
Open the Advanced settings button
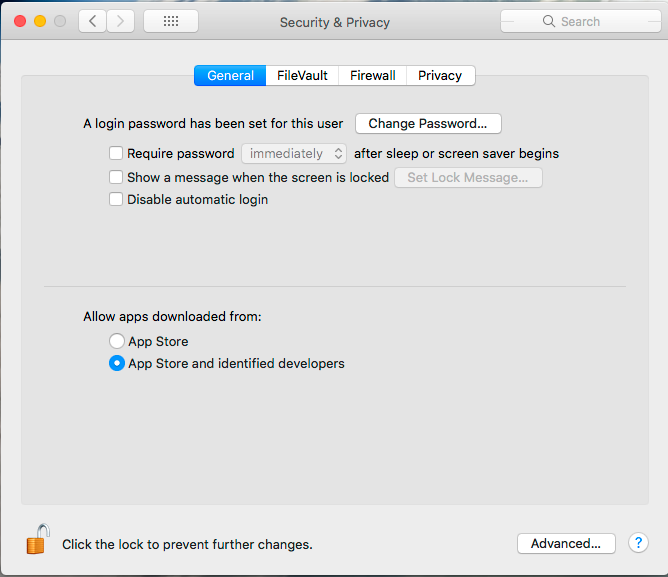click(566, 544)
